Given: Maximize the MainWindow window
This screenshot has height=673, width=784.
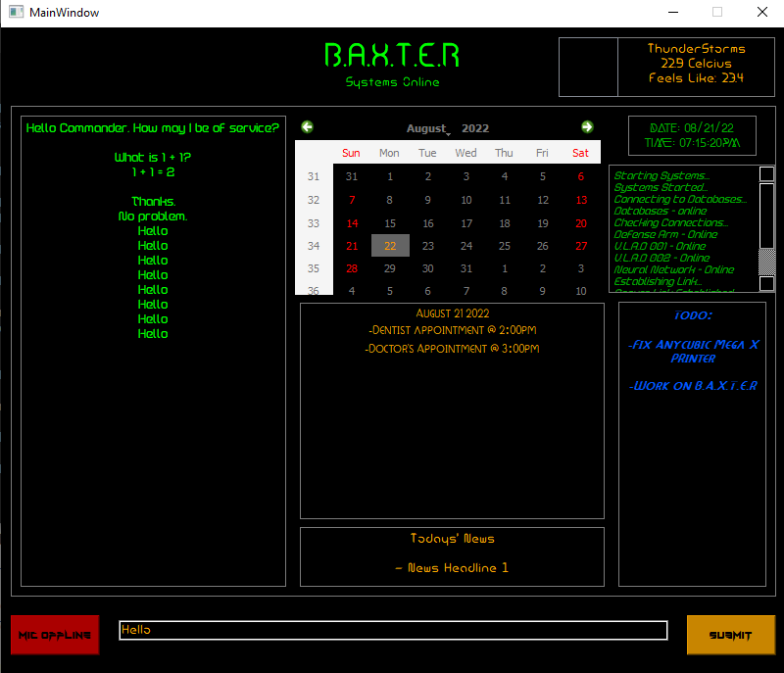Looking at the screenshot, I should coord(717,12).
